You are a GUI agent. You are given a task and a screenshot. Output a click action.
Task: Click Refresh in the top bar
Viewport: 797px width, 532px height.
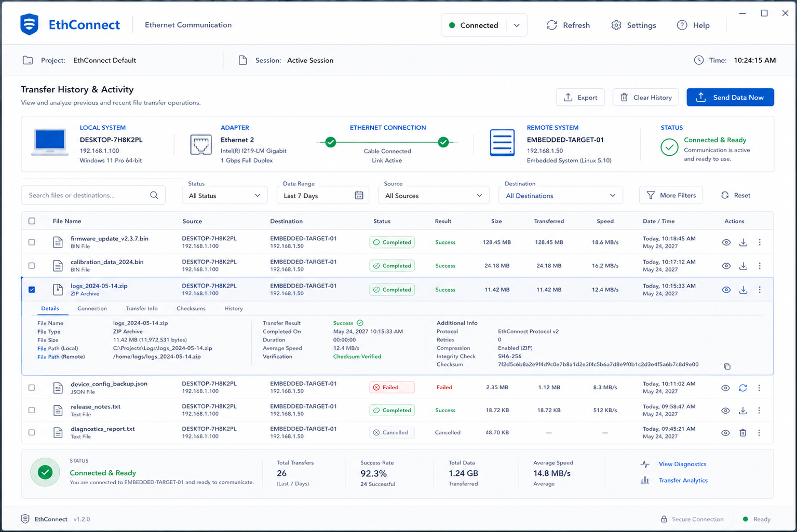[569, 25]
